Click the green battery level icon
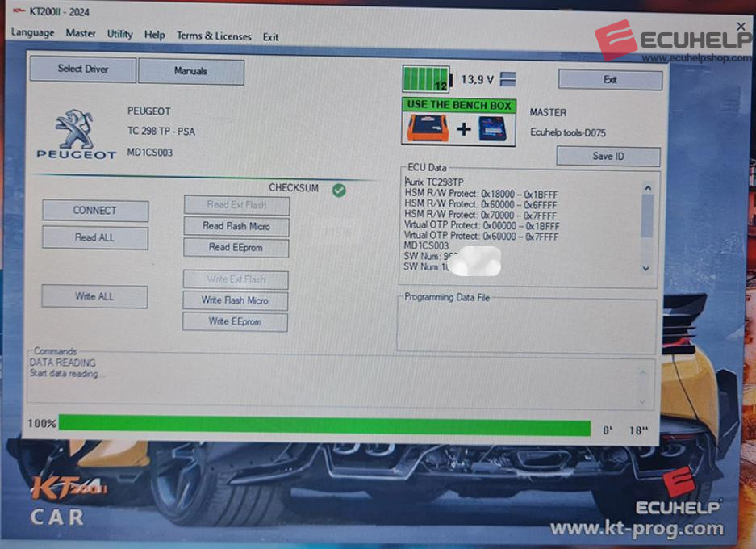This screenshot has height=549, width=756. [427, 79]
